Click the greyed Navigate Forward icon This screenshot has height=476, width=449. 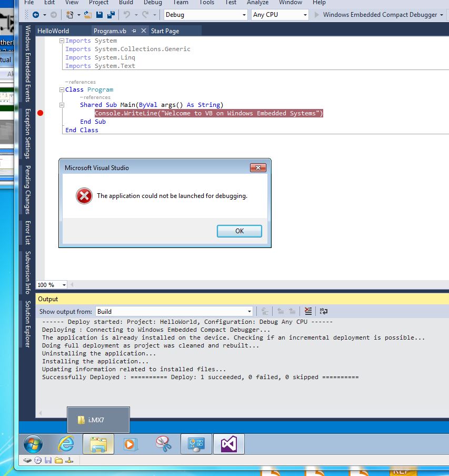(53, 15)
